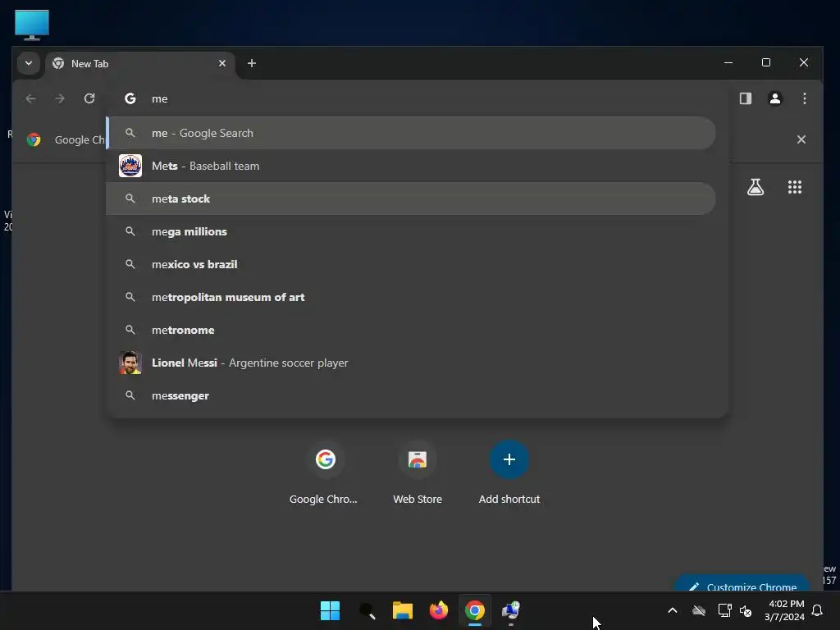The height and width of the screenshot is (630, 840).
Task: Open the taskbar app beside the Chrome icon
Action: [x=511, y=610]
